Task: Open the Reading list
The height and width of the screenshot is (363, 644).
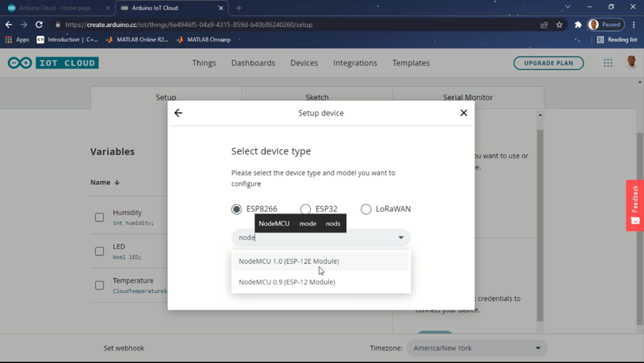Action: 617,40
